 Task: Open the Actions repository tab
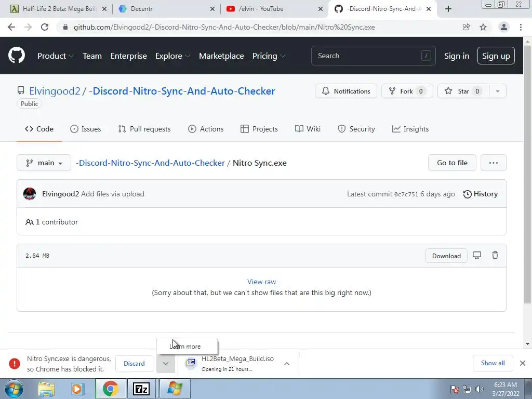tap(206, 129)
